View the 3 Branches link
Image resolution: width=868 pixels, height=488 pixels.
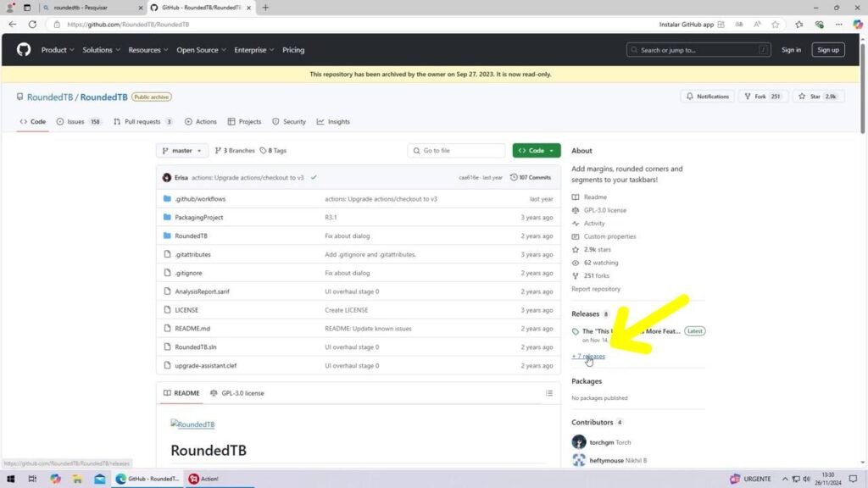click(235, 151)
